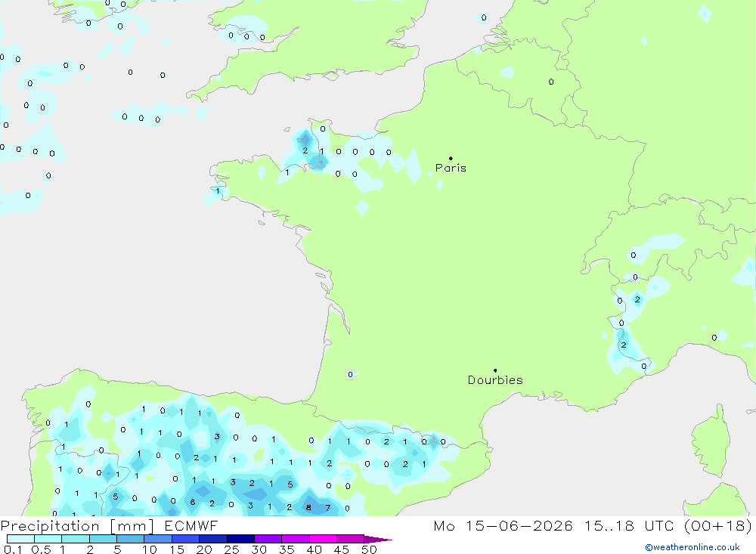Click the legend scale label 0.5
Image resolution: width=756 pixels, height=554 pixels.
[41, 549]
